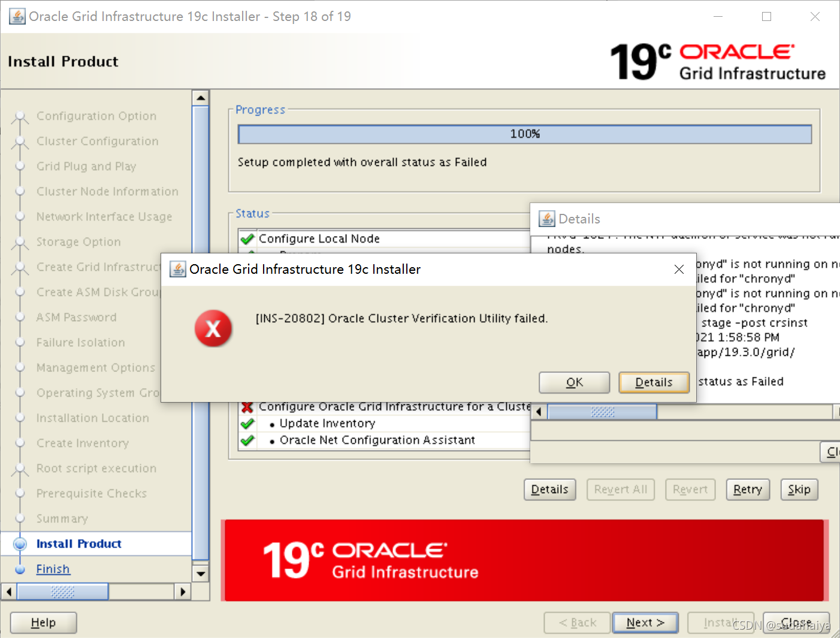Open Details in the error dialog
Screen dimensions: 840x638
coord(654,382)
